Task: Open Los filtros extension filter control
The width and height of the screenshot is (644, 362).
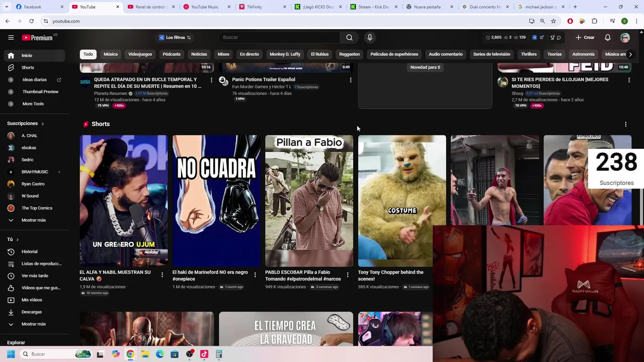Action: coord(175,37)
